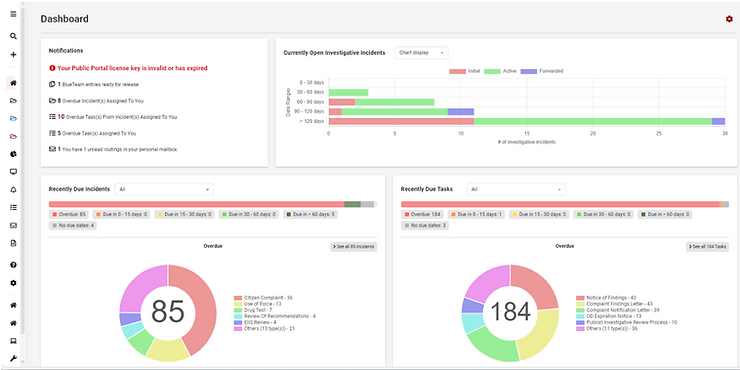Open the red folder sidebar icon
Screen dimensions: 740x370
(13, 137)
